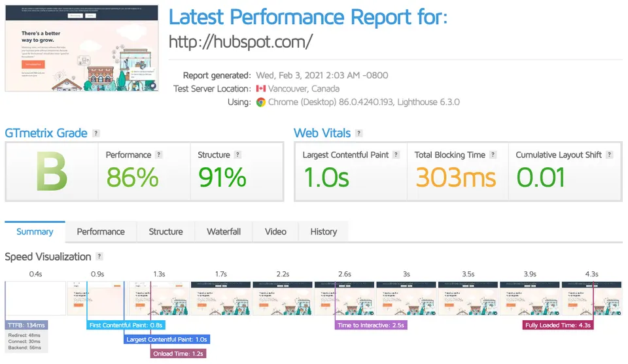Click the GTmetrix Grade heading

click(x=46, y=133)
